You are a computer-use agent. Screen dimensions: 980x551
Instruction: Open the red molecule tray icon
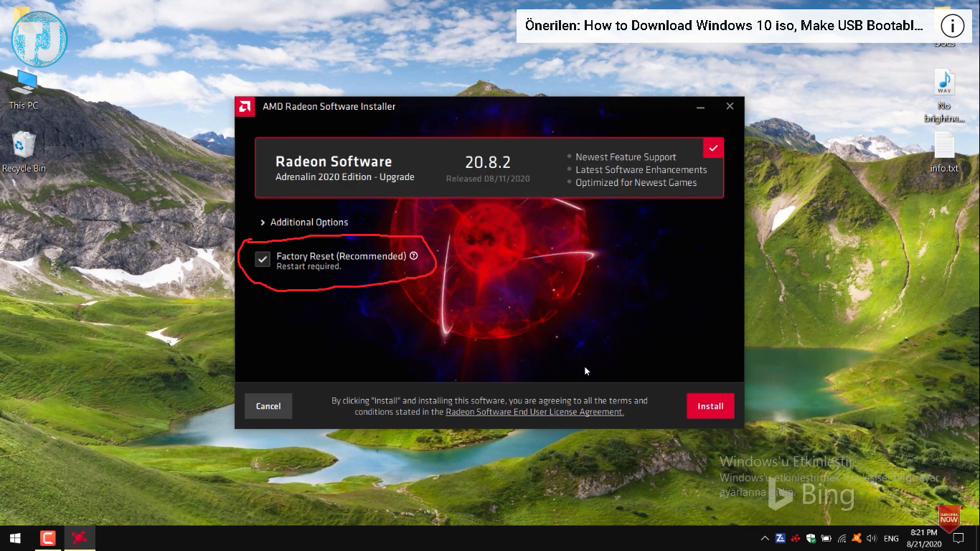[796, 538]
